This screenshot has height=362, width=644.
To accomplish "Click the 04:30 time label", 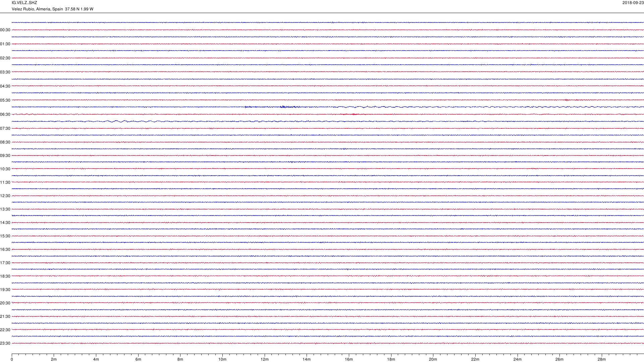I will (5, 86).
